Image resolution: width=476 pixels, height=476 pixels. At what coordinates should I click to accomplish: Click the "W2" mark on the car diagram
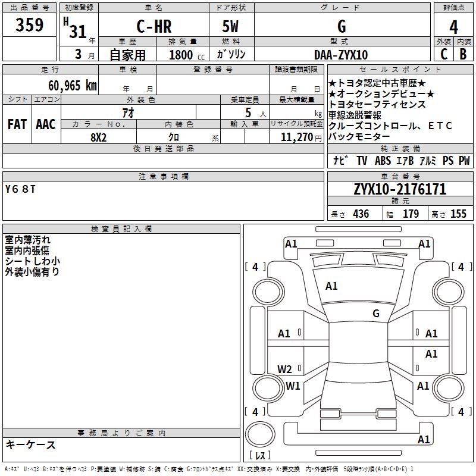click(284, 369)
